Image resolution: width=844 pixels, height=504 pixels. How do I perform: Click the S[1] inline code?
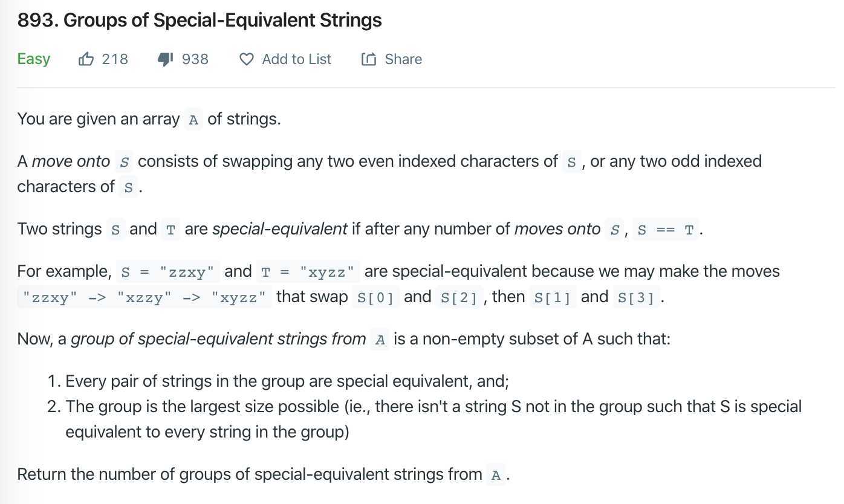552,297
